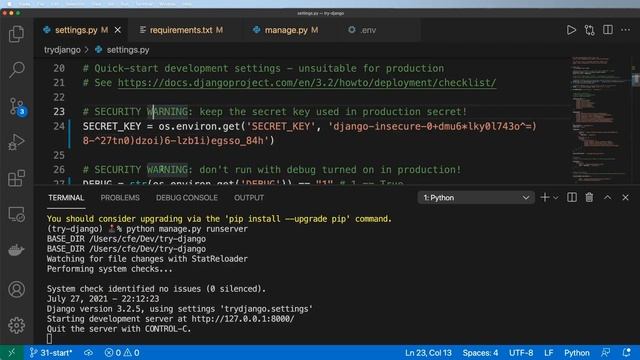This screenshot has width=640, height=360.
Task: Click the editor vertical scrollbar thumb
Action: [x=636, y=79]
